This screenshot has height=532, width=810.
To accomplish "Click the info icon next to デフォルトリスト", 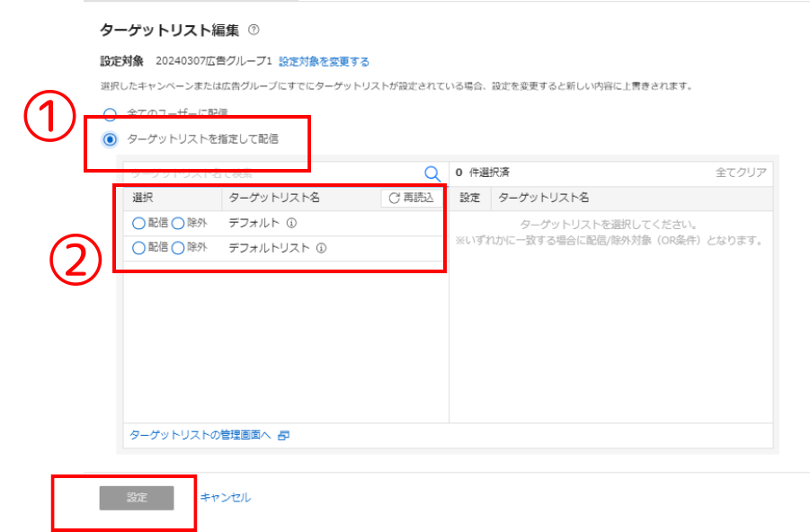I will [321, 248].
